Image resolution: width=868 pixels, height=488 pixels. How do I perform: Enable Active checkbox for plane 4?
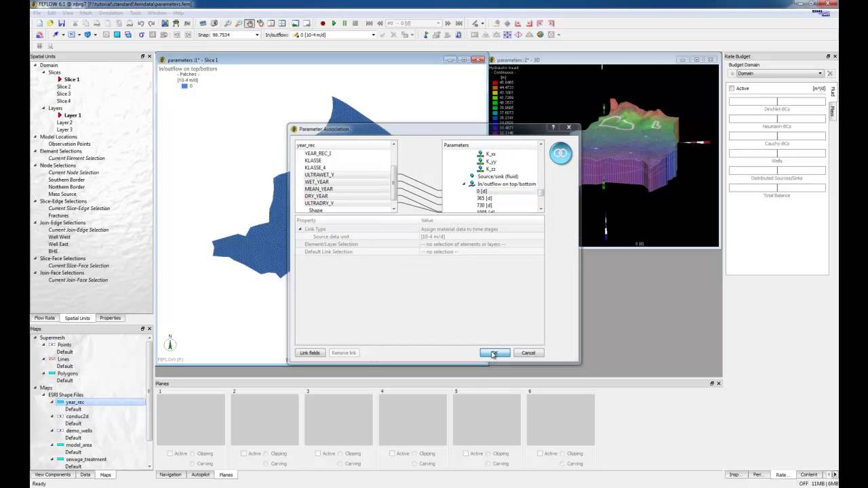click(x=393, y=453)
